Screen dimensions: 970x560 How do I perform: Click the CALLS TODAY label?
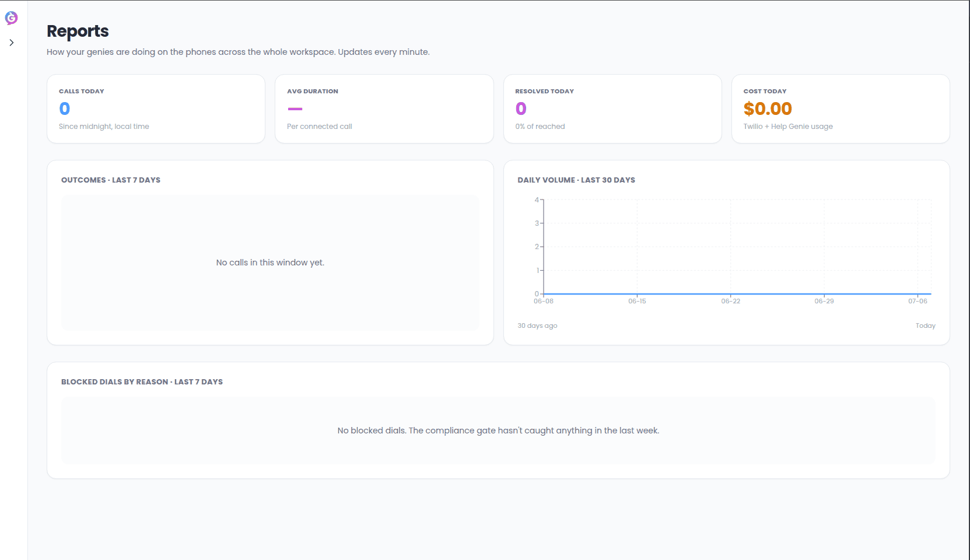pyautogui.click(x=82, y=91)
